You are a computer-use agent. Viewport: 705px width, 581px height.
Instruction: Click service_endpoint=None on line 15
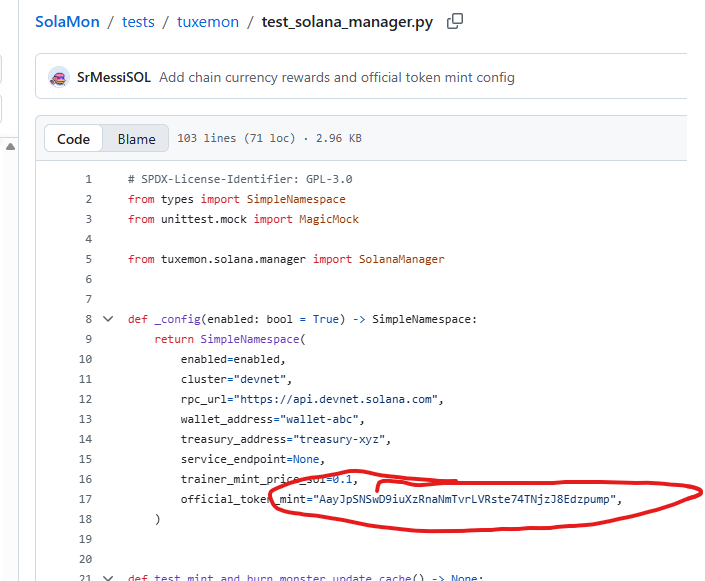coord(250,459)
